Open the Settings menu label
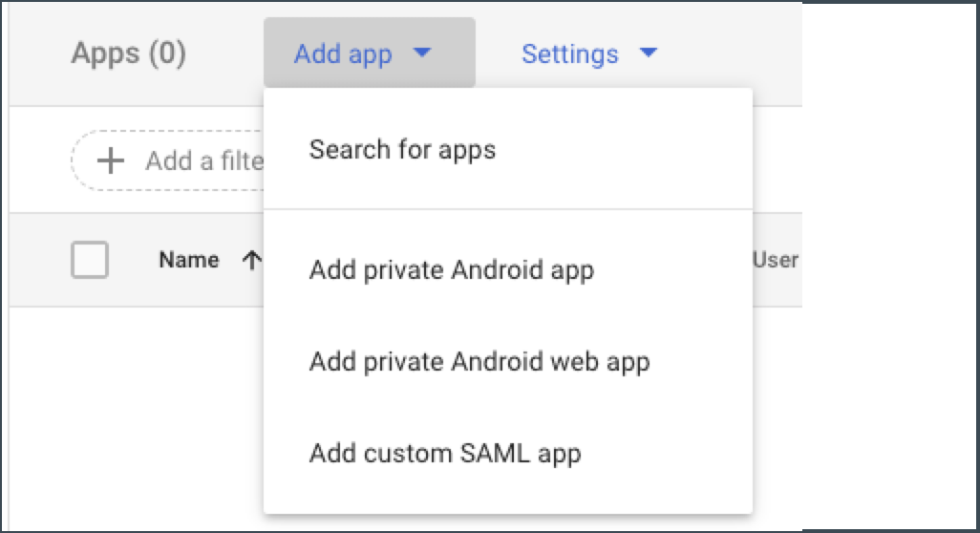 tap(569, 54)
